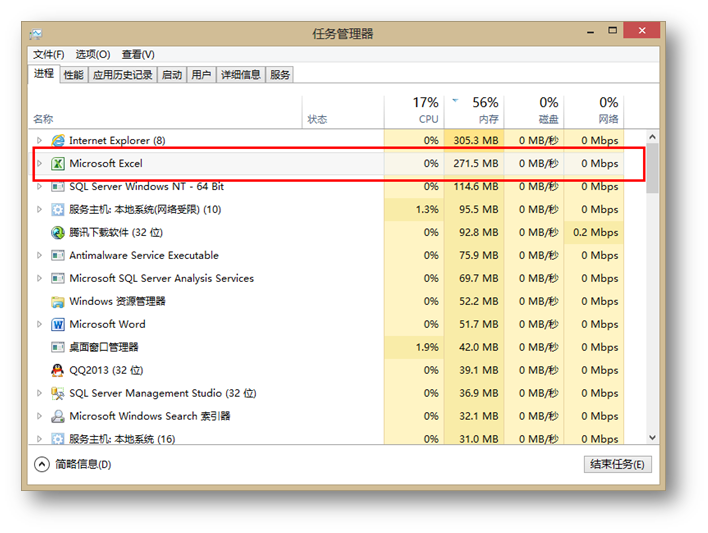Click the 114.6 MB memory value
The width and height of the screenshot is (708, 533).
pyautogui.click(x=476, y=187)
